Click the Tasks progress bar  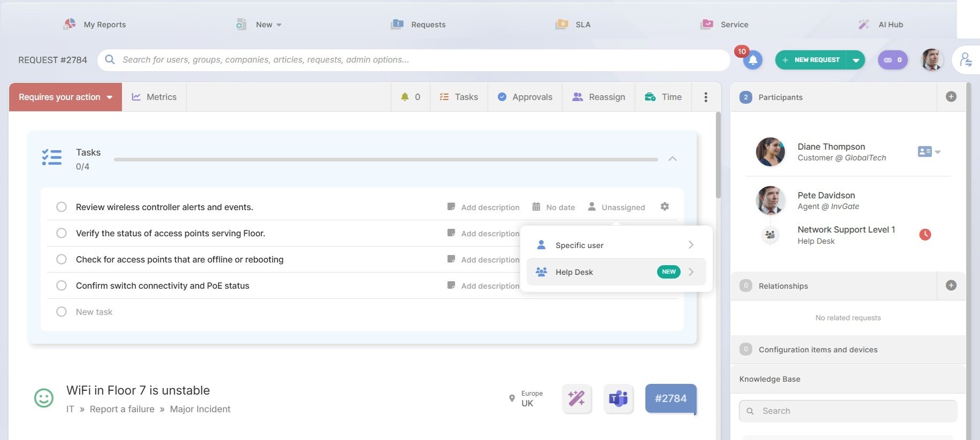point(385,159)
